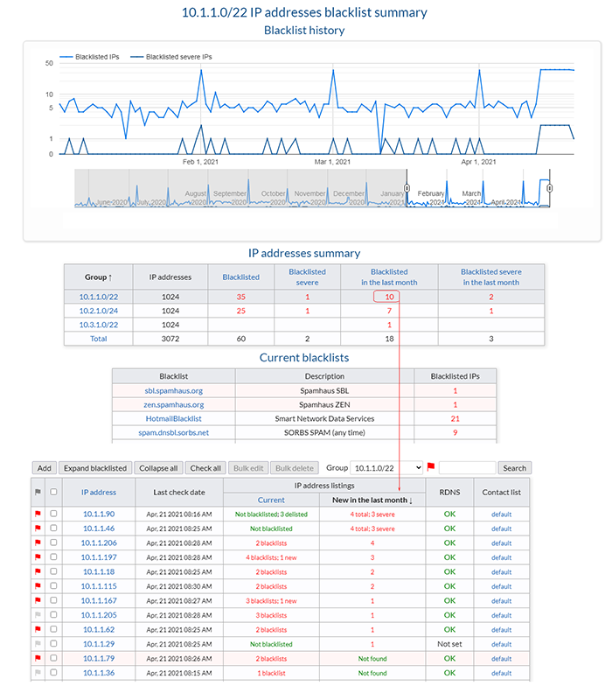Click the flag column header icon
Image resolution: width=612 pixels, height=700 pixels.
point(38,492)
